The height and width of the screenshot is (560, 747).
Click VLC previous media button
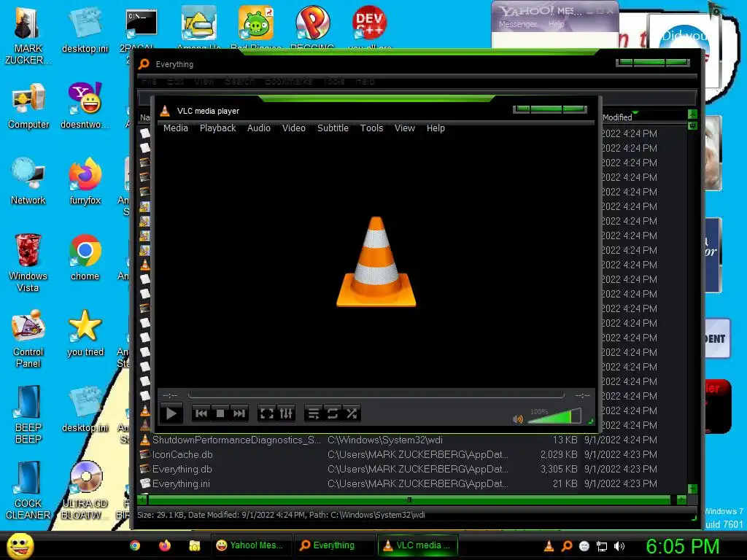(201, 413)
